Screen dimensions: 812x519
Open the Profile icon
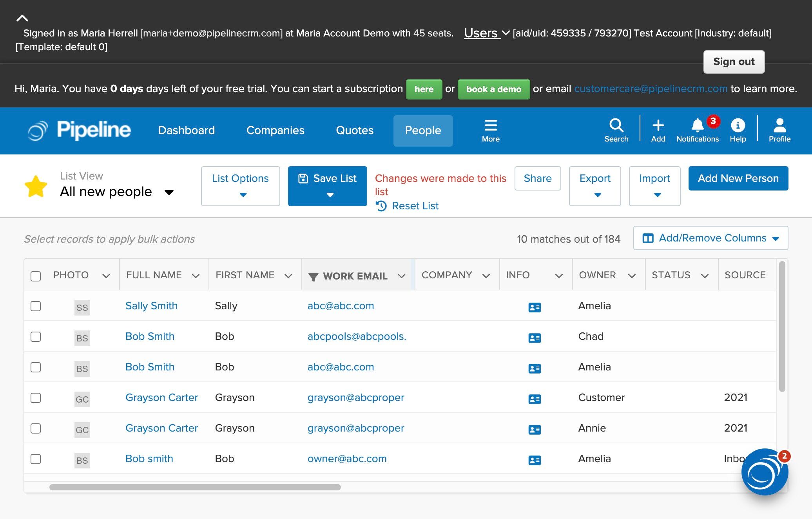(x=779, y=126)
